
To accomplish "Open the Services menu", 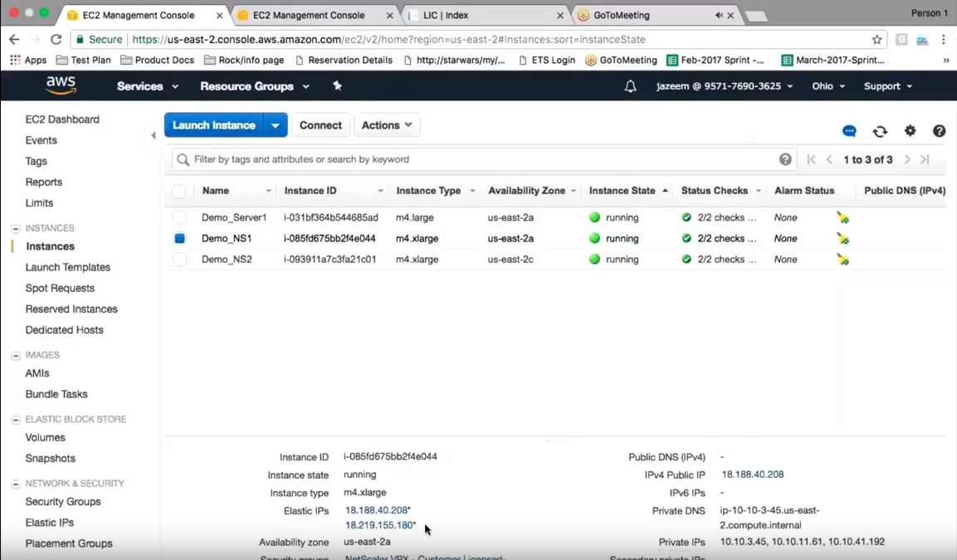I will point(147,86).
